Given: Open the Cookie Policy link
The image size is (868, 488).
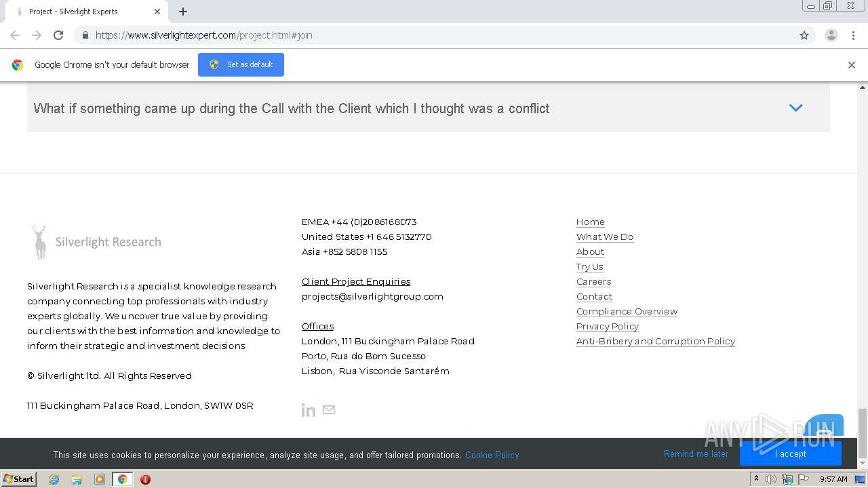Looking at the screenshot, I should click(492, 455).
